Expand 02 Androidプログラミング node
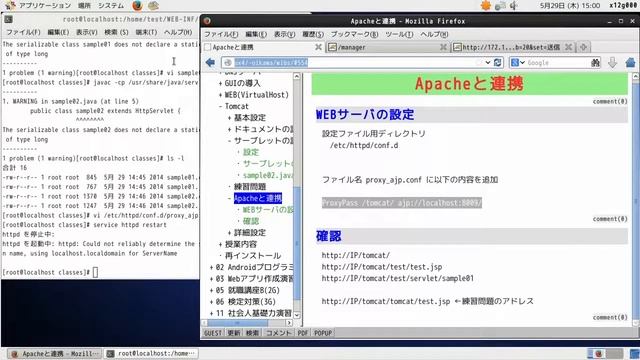Image resolution: width=640 pixels, height=360 pixels. tap(211, 268)
